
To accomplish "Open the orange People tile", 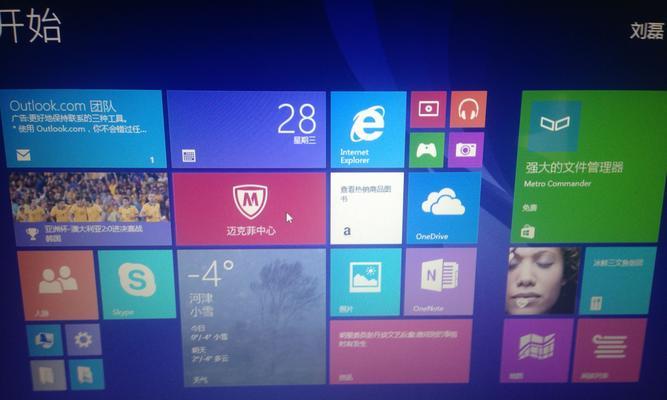I will click(58, 285).
